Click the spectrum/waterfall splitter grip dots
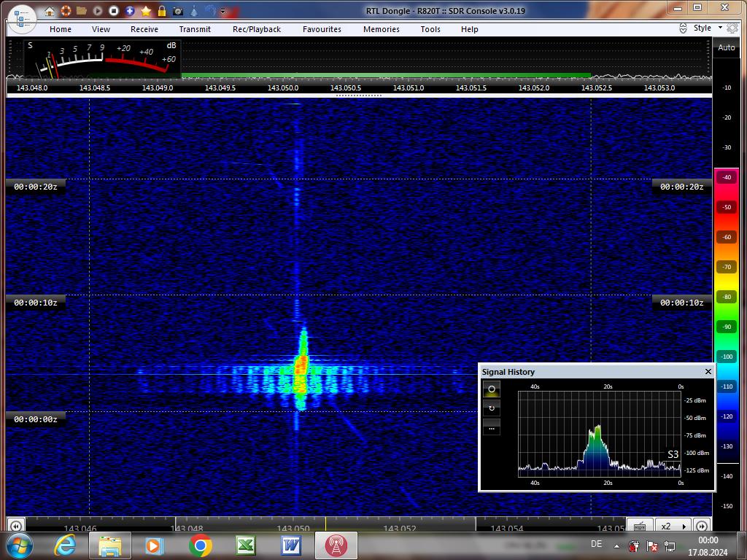Image resolution: width=747 pixels, height=560 pixels. [358, 96]
